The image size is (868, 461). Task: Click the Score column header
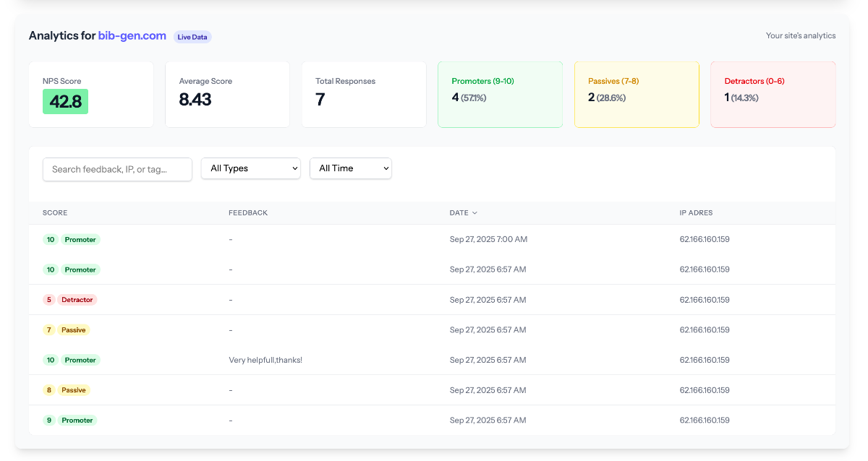(55, 213)
